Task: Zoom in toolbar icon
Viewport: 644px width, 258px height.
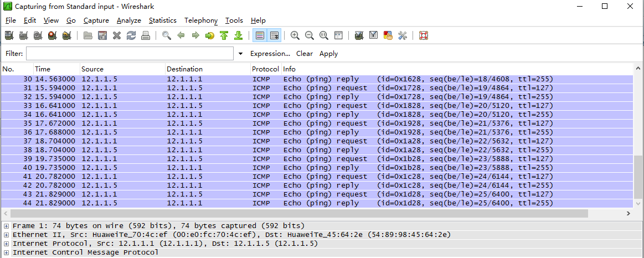Action: click(x=295, y=36)
